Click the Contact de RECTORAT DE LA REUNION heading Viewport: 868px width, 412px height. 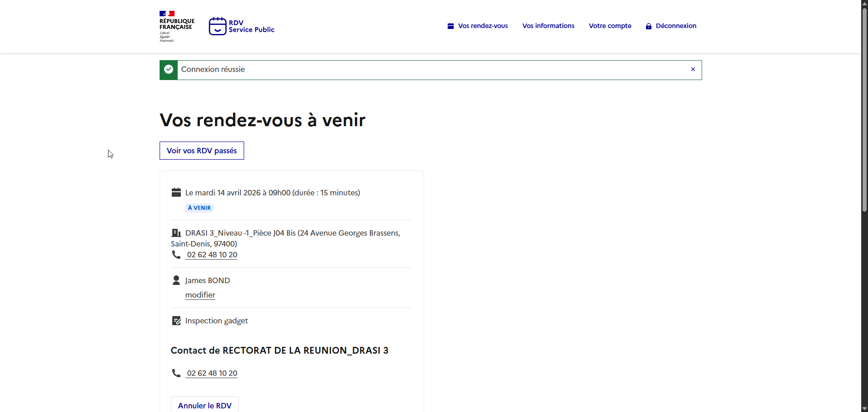[279, 350]
